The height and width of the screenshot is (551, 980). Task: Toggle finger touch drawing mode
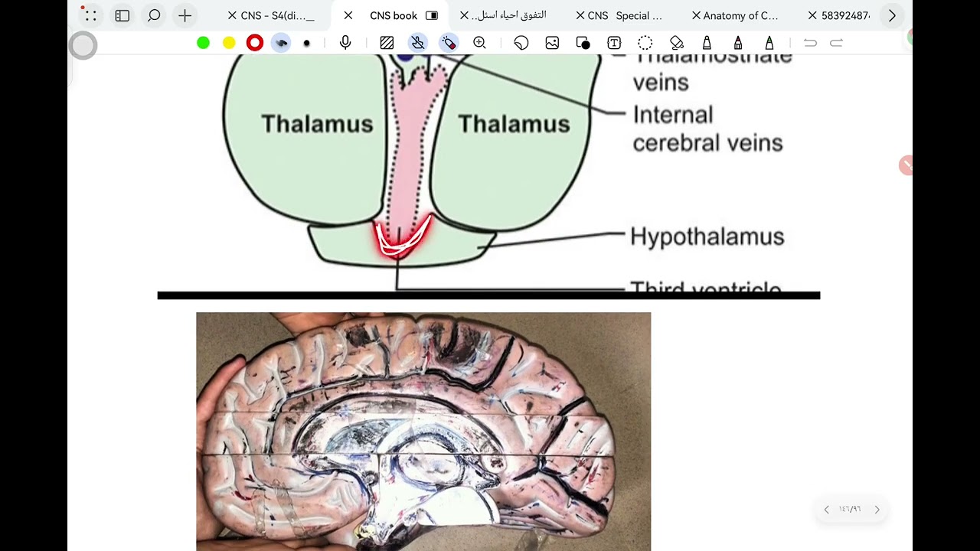pos(417,43)
